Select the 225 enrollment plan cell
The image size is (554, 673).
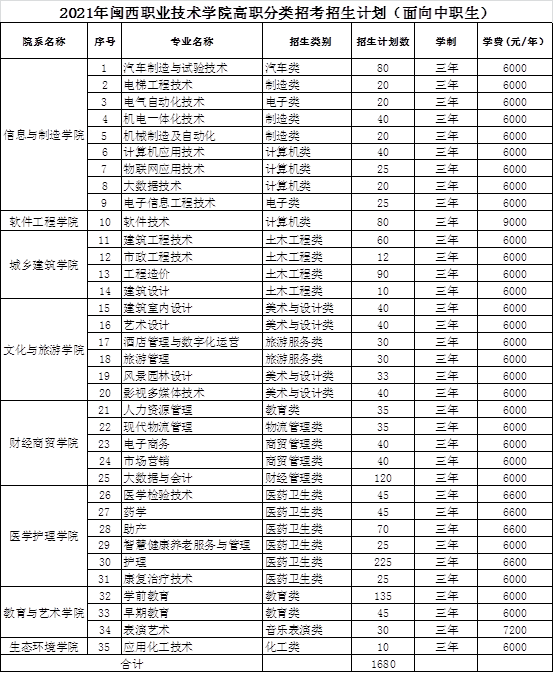(383, 562)
